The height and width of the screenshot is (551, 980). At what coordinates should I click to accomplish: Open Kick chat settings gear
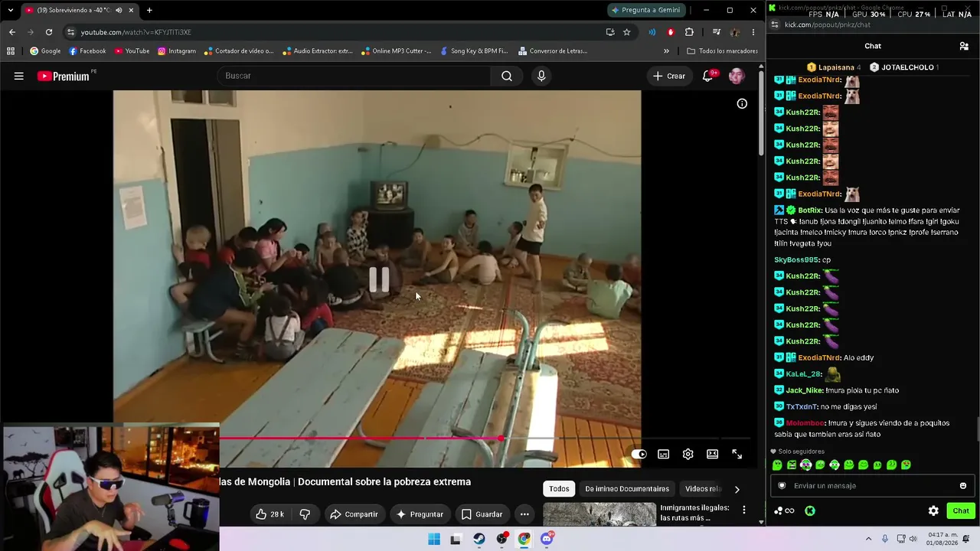coord(933,510)
